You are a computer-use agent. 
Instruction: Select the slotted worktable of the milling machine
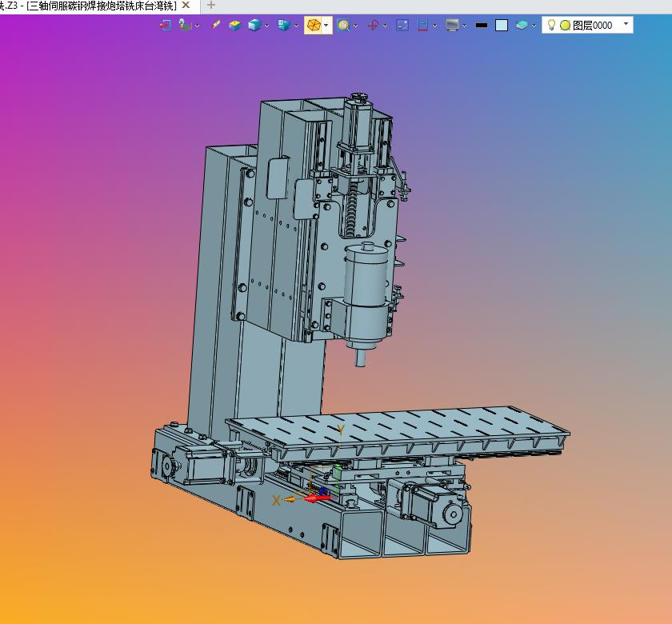pyautogui.click(x=398, y=429)
